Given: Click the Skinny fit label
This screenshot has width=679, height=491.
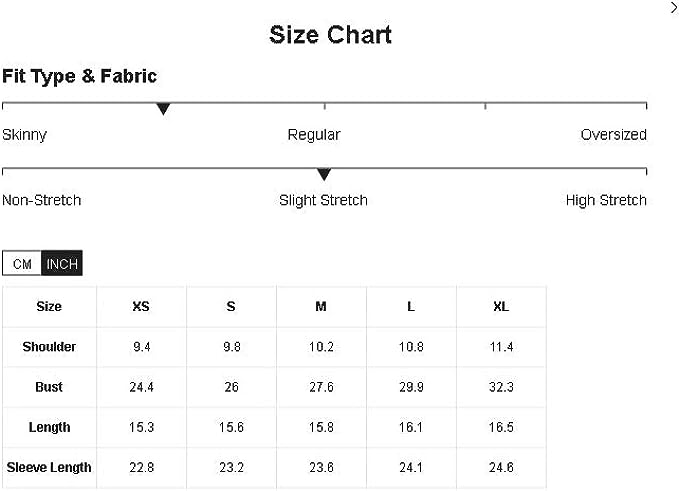Looking at the screenshot, I should pos(25,135).
